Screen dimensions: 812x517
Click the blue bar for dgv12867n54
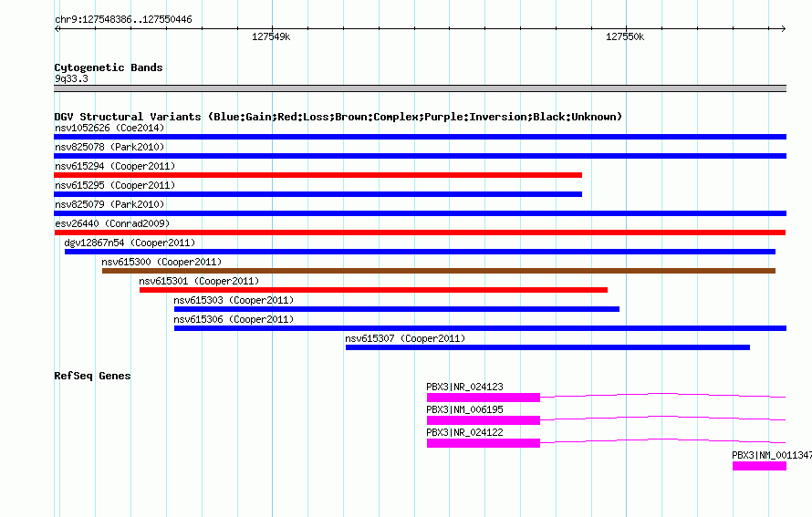point(420,252)
